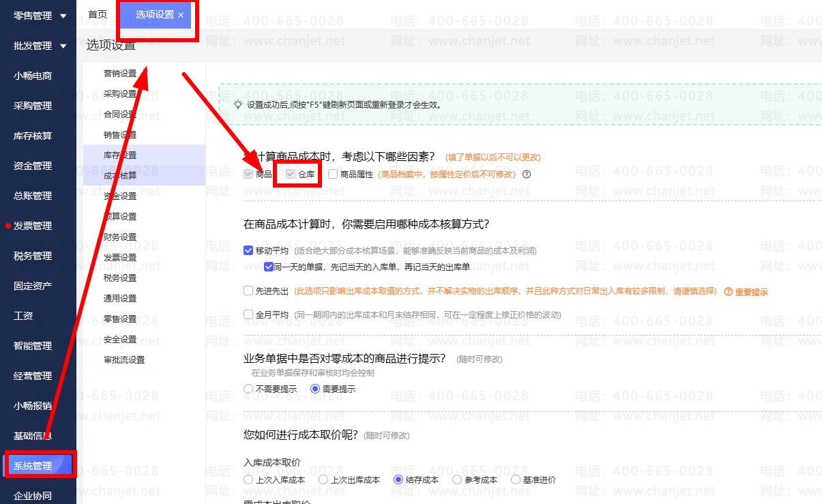The width and height of the screenshot is (822, 504).
Task: Enable the 先进先出 costing checkbox
Action: pos(248,291)
